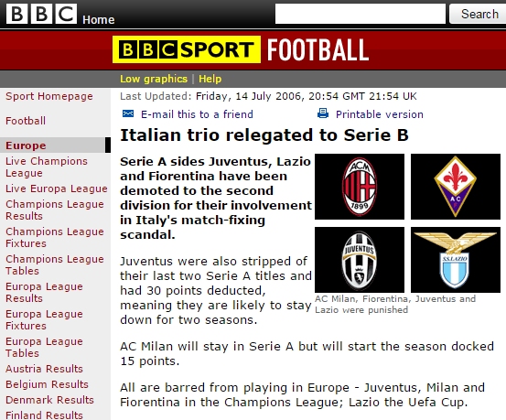Open Live Champions League link
The width and height of the screenshot is (506, 420).
[x=47, y=167]
